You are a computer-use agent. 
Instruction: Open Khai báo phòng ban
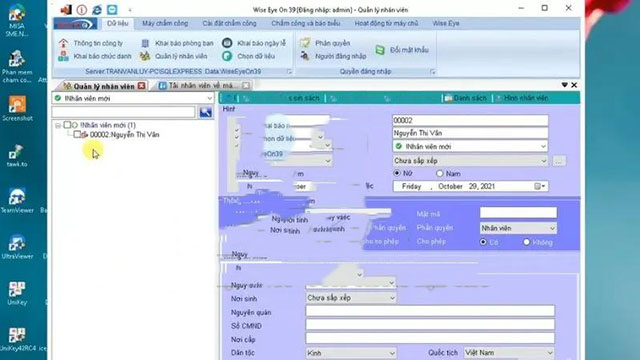[x=177, y=43]
